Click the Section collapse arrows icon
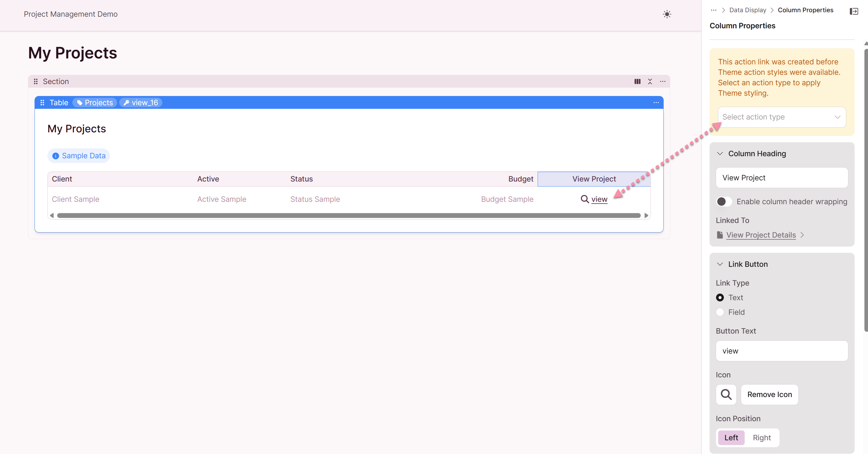This screenshot has height=454, width=868. [650, 82]
